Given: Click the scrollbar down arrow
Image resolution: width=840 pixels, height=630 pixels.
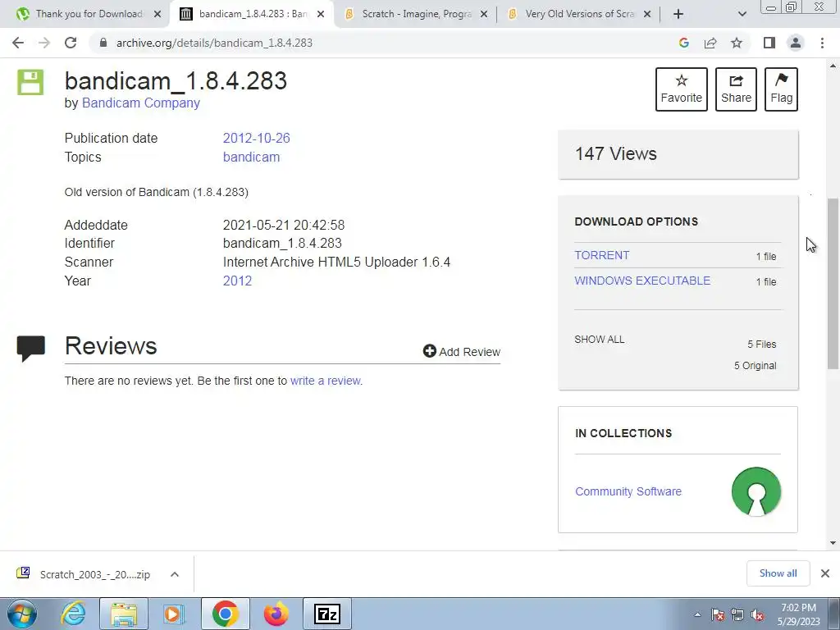Looking at the screenshot, I should 833,543.
